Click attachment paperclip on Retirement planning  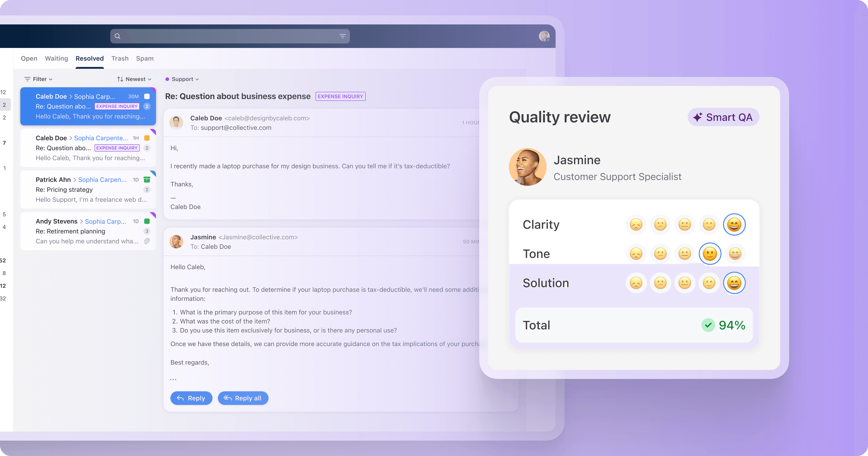147,241
